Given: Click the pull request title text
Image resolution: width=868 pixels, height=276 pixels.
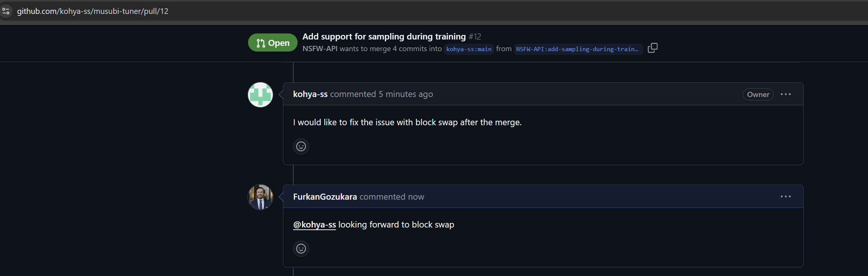Looking at the screenshot, I should coord(384,36).
